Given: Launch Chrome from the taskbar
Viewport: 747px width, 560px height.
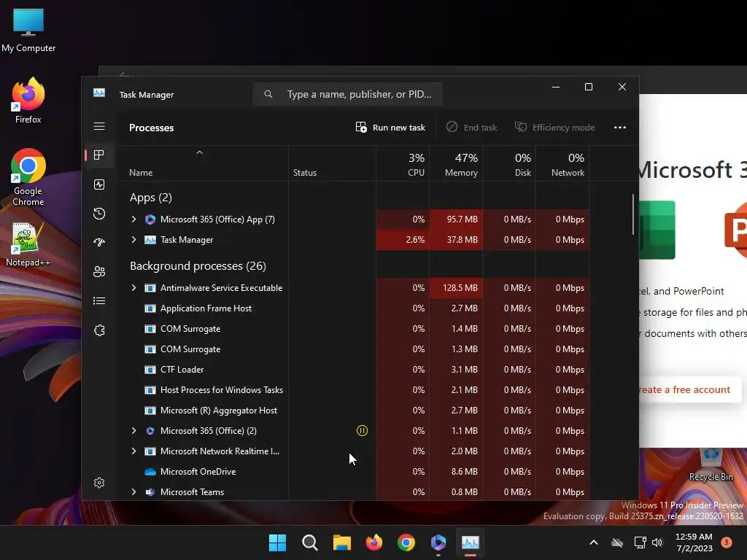Looking at the screenshot, I should coord(406,542).
